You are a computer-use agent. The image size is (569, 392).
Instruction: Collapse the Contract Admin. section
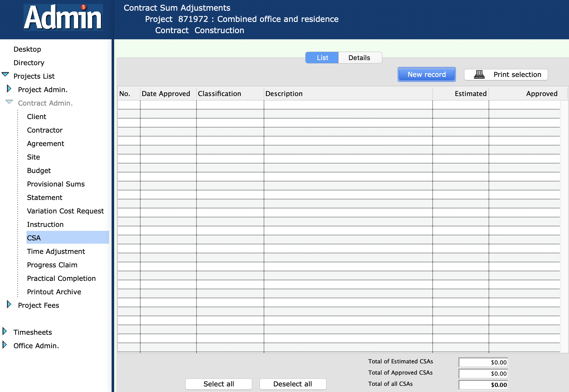9,102
